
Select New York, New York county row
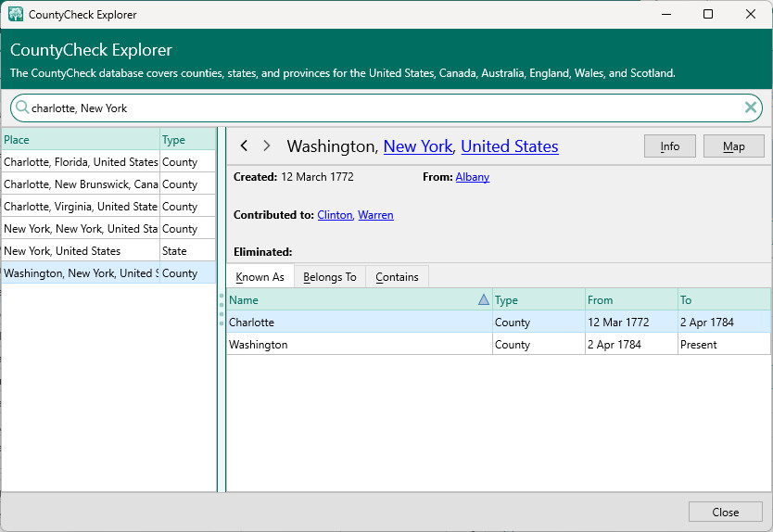pyautogui.click(x=108, y=228)
